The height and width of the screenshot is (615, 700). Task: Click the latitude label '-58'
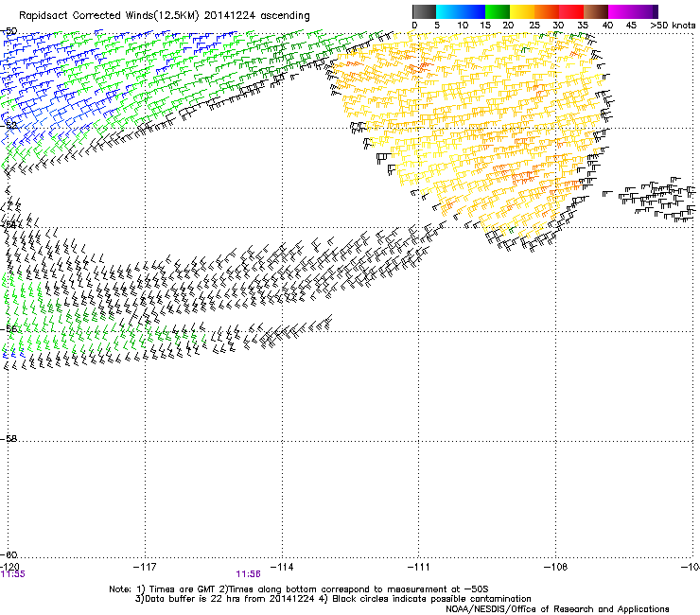pos(9,439)
